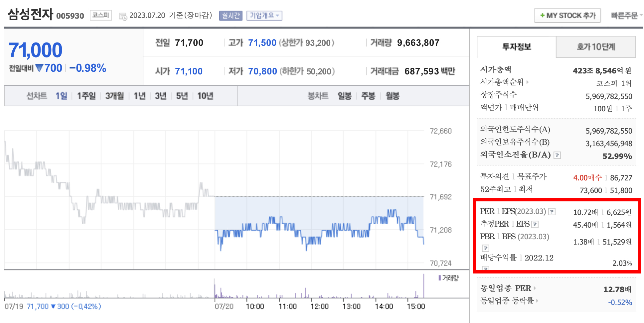Switch to the 투자정보 tab
Image resolution: width=644 pixels, height=323 pixels.
pos(517,47)
